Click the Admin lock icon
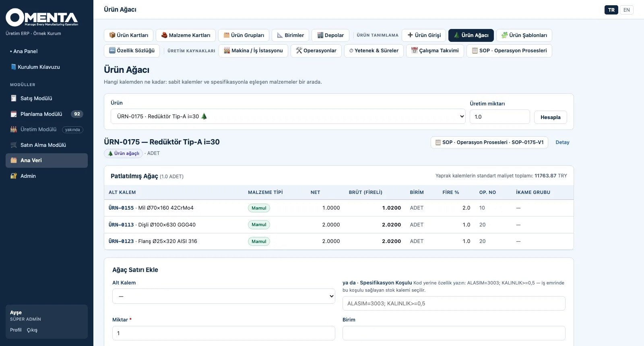Screen dimensions: 644x346 pos(14,176)
